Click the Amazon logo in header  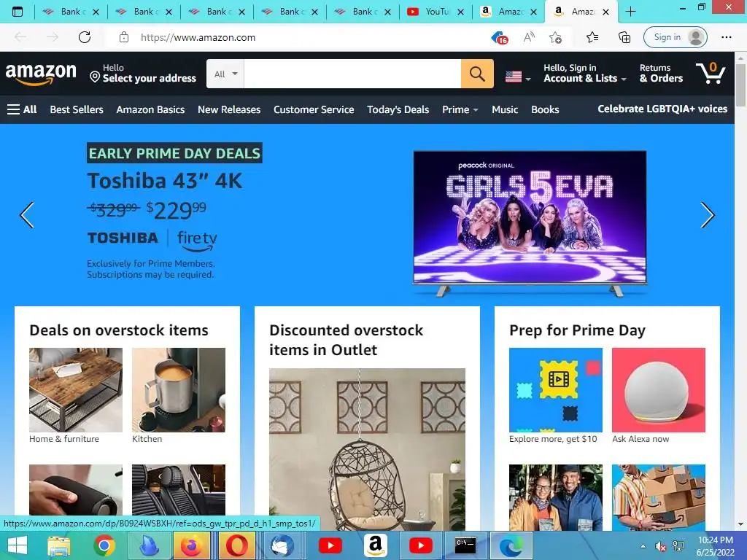pos(41,74)
